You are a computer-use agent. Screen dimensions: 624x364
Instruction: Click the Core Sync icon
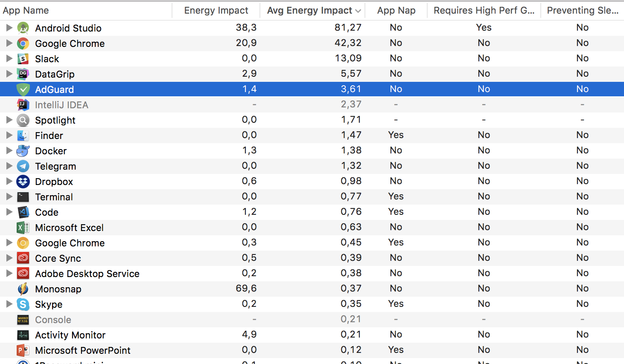click(x=23, y=258)
